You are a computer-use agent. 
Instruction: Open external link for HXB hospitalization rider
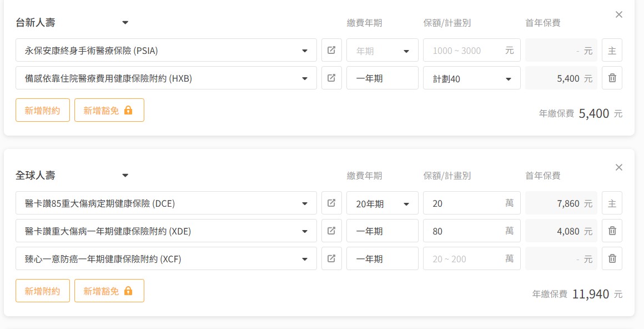pos(331,78)
